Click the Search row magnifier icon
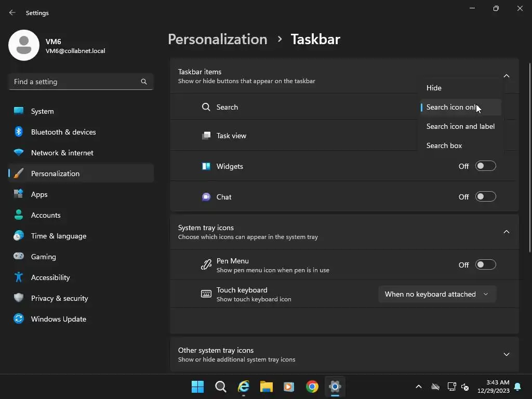 [206, 107]
